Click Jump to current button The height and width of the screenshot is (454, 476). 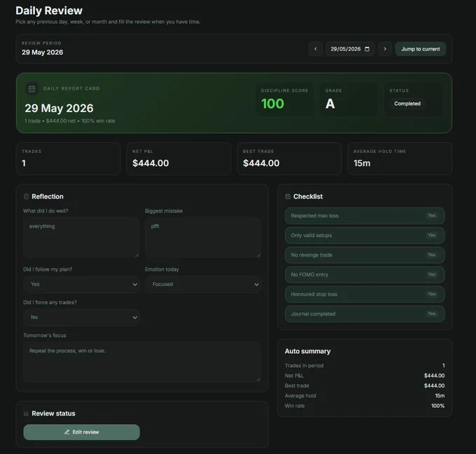pyautogui.click(x=421, y=49)
